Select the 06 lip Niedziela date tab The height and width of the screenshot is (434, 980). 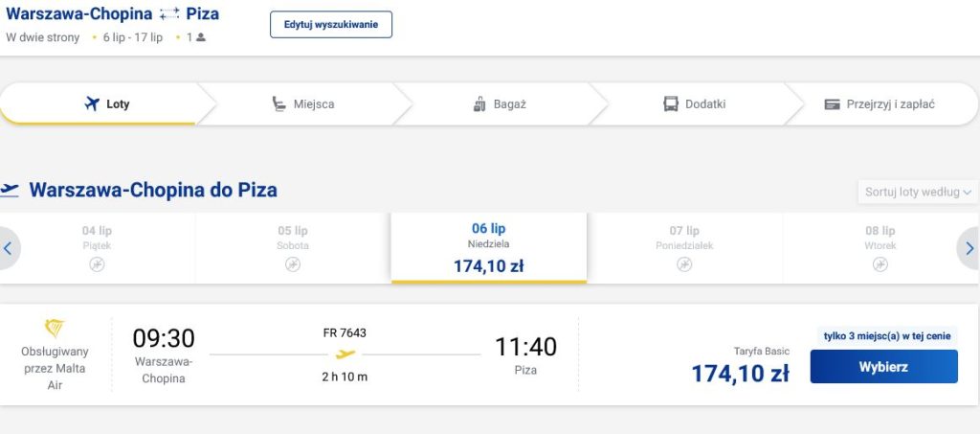pos(489,248)
